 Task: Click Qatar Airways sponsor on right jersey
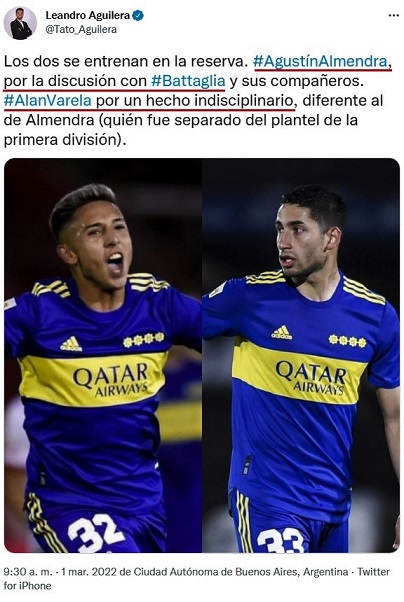[310, 378]
